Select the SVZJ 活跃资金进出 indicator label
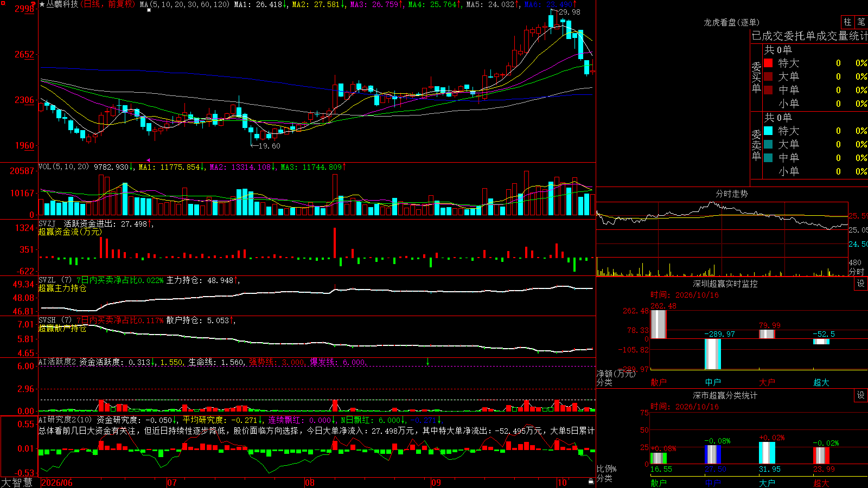Viewport: 868px width, 488px height. [76, 223]
